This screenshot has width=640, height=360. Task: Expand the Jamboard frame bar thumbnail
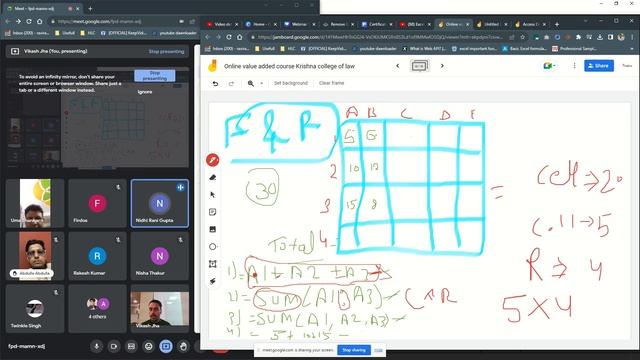[x=420, y=66]
